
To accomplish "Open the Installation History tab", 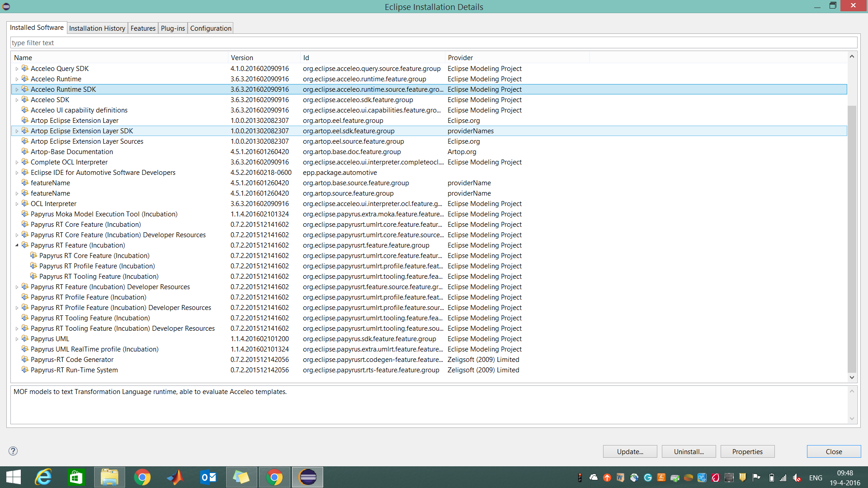I will click(97, 28).
